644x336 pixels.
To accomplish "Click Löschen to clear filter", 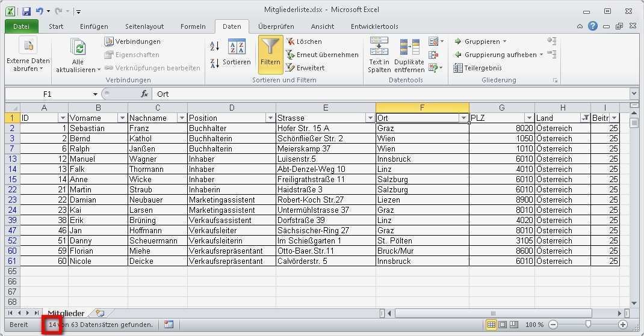I will (x=304, y=41).
